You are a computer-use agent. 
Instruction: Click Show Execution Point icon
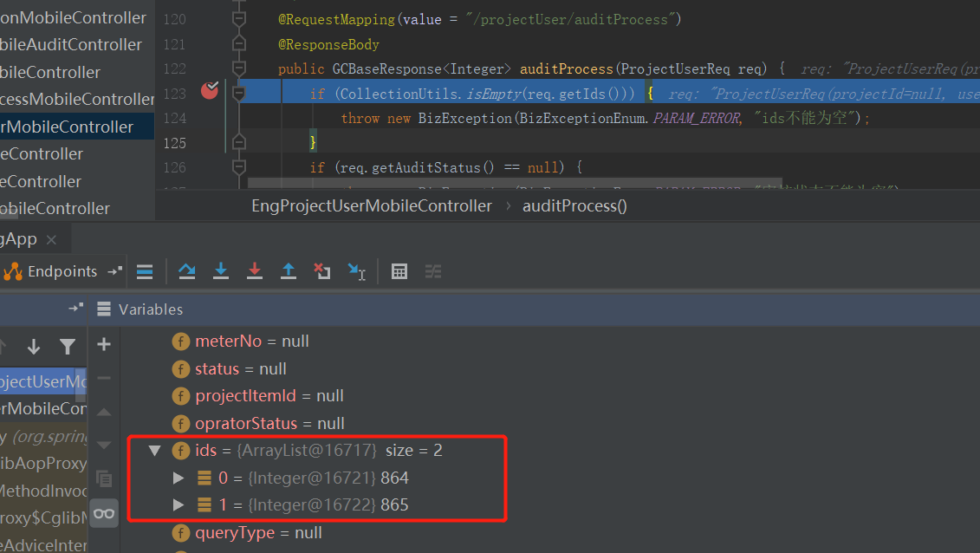[x=145, y=271]
